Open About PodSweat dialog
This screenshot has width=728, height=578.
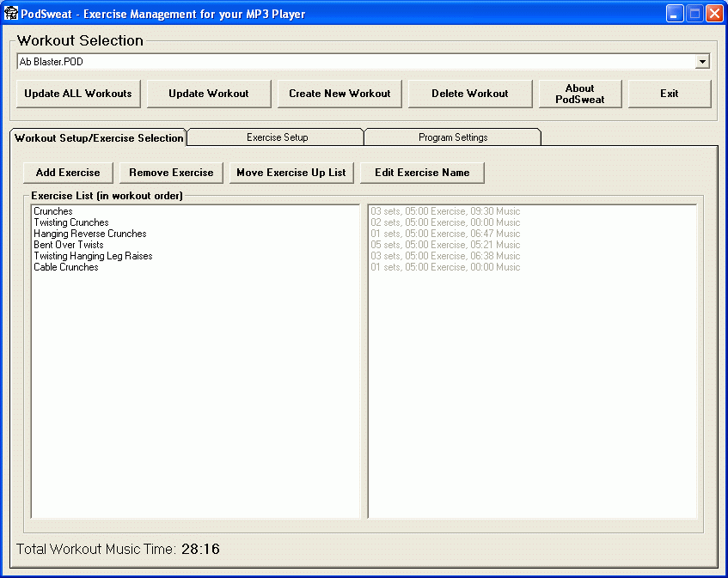tap(580, 94)
